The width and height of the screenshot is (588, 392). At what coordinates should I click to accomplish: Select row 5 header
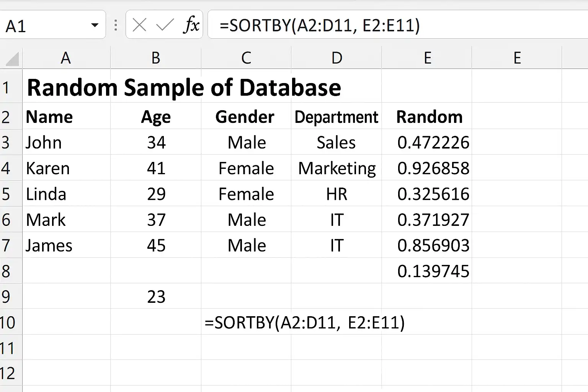click(x=11, y=194)
